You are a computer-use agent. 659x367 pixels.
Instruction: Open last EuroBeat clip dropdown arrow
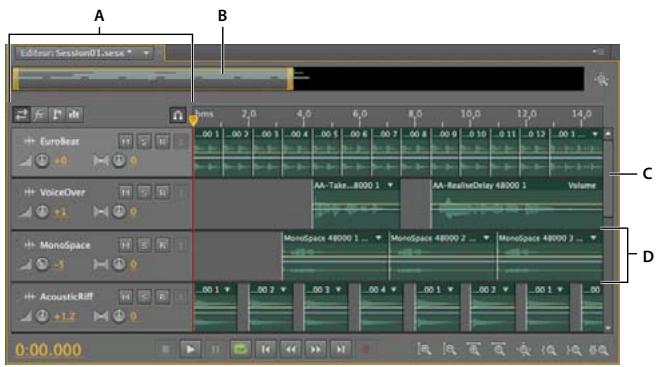pyautogui.click(x=595, y=134)
